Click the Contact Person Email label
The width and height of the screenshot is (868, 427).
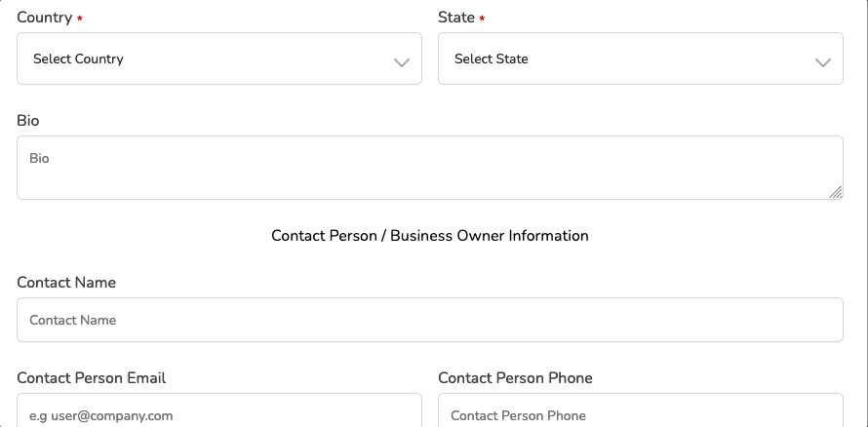92,378
